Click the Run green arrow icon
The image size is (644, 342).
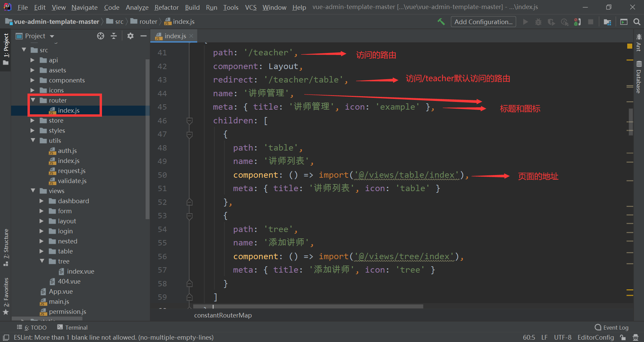click(526, 22)
